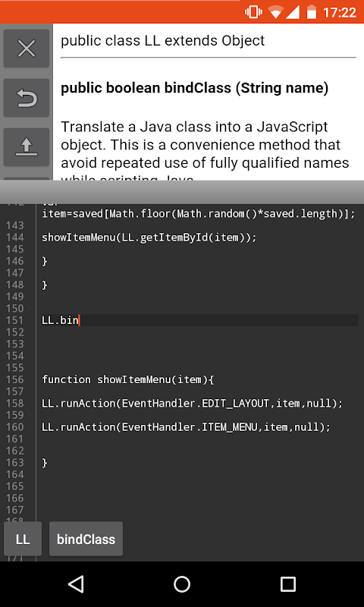Tap the Wi-Fi status icon

(x=275, y=12)
